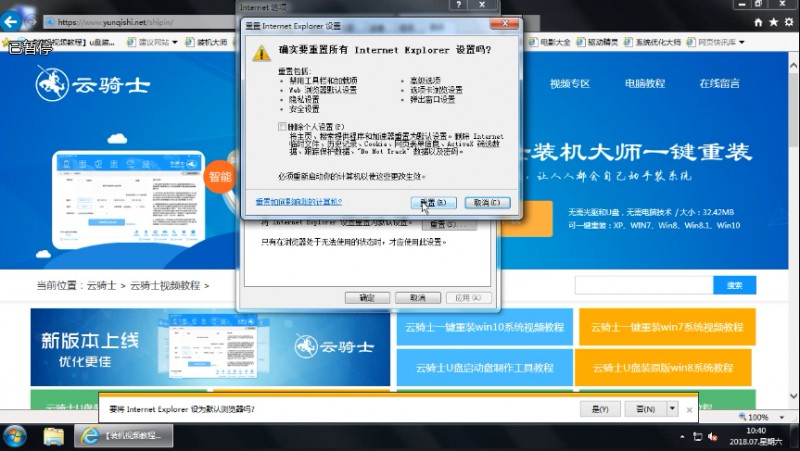Screen dimensions: 800x451
Task: Click the orange 智能 badge
Action: [220, 177]
